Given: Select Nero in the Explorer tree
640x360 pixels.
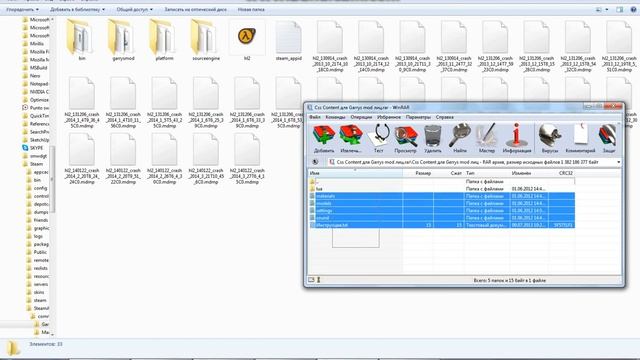Looking at the screenshot, I should pyautogui.click(x=35, y=76).
